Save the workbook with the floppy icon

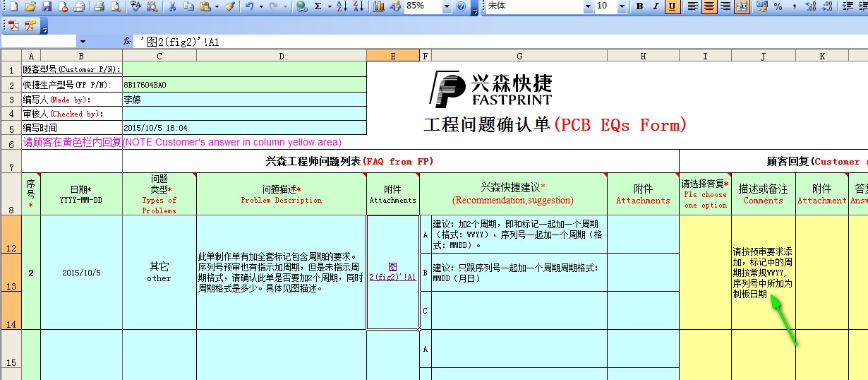click(x=47, y=6)
